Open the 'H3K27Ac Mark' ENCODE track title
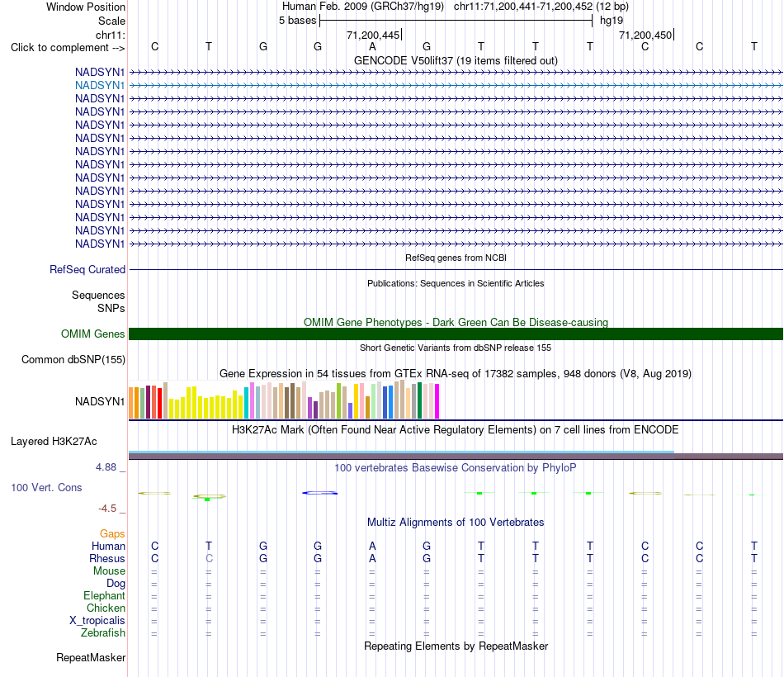Viewport: 784px width, 677px height. pyautogui.click(x=456, y=430)
